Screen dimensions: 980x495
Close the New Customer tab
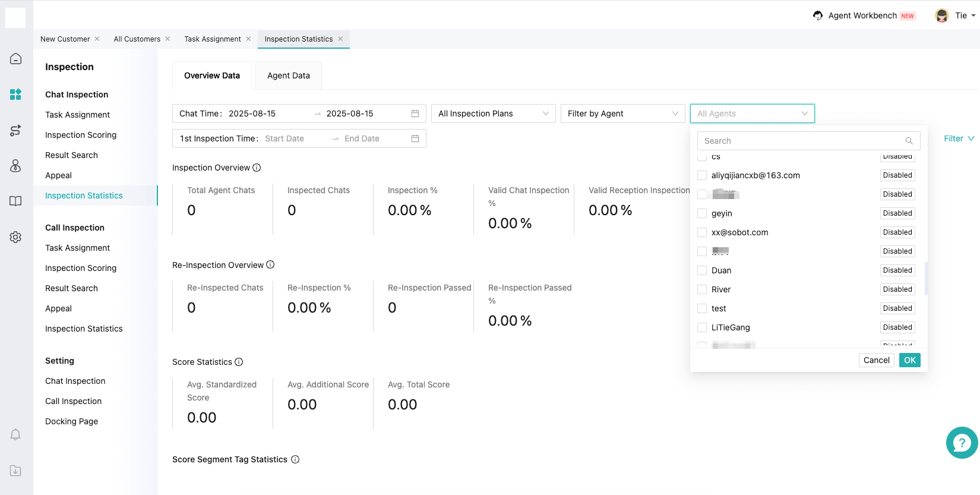[x=97, y=39]
